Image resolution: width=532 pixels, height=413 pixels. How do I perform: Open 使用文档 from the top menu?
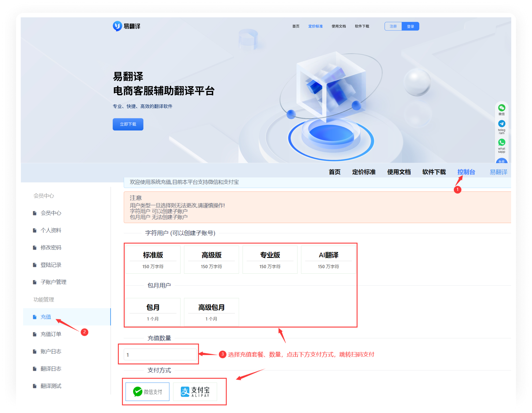coord(339,26)
